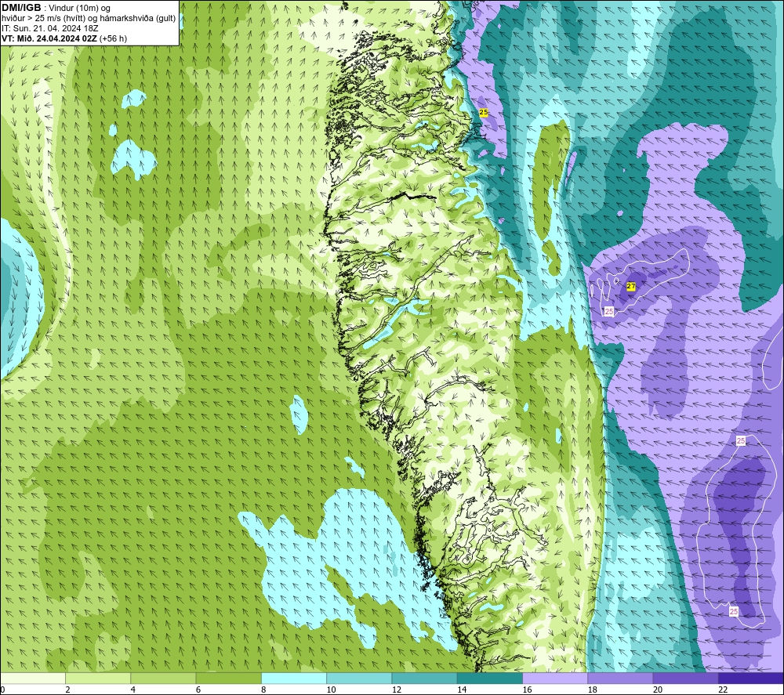This screenshot has height=695, width=784.
Task: Click the yellow 27 maximum gust label
Action: [631, 286]
